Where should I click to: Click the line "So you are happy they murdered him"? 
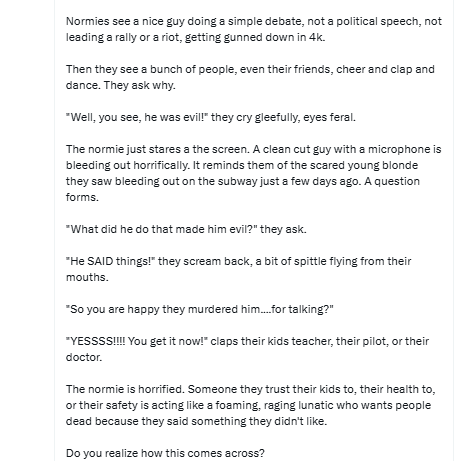[199, 309]
